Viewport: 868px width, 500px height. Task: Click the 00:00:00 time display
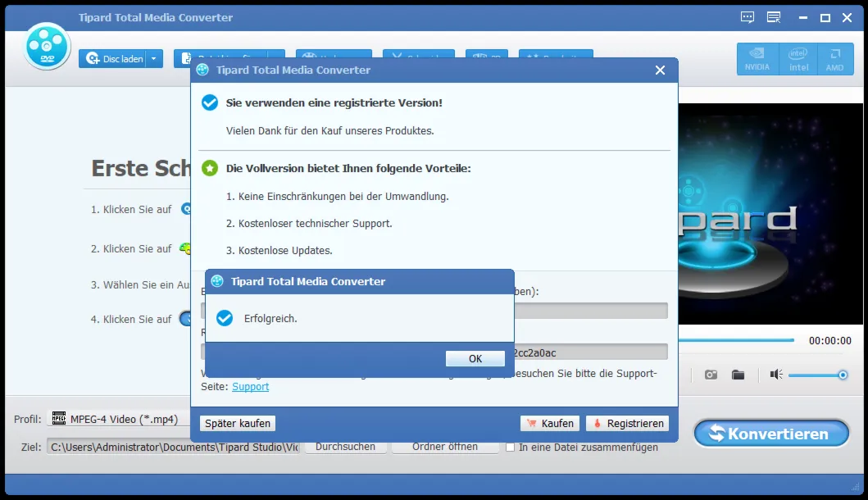pos(829,340)
